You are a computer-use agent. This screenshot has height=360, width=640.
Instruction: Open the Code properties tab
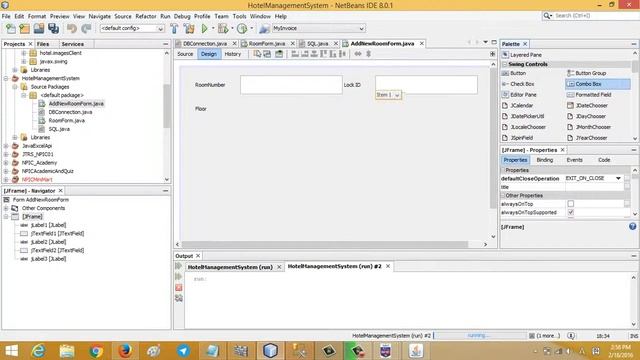click(x=604, y=160)
